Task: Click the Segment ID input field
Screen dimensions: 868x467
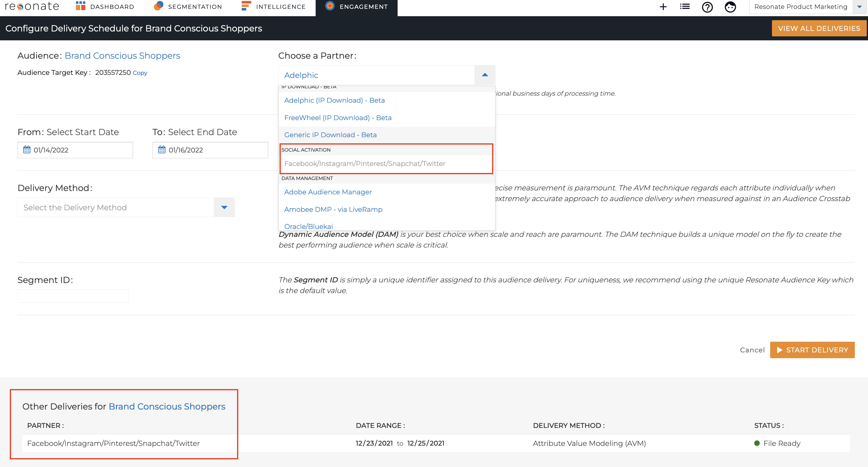Action: [x=73, y=296]
